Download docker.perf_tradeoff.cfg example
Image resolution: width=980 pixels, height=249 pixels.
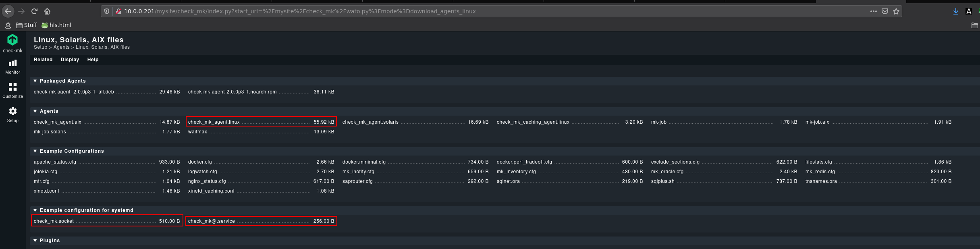click(x=524, y=162)
